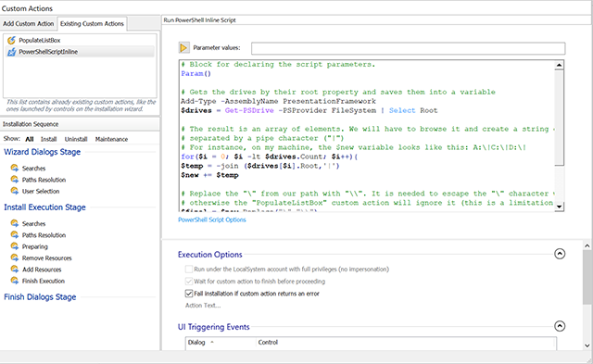
Task: Select the Add Resources label
Action: (42, 270)
